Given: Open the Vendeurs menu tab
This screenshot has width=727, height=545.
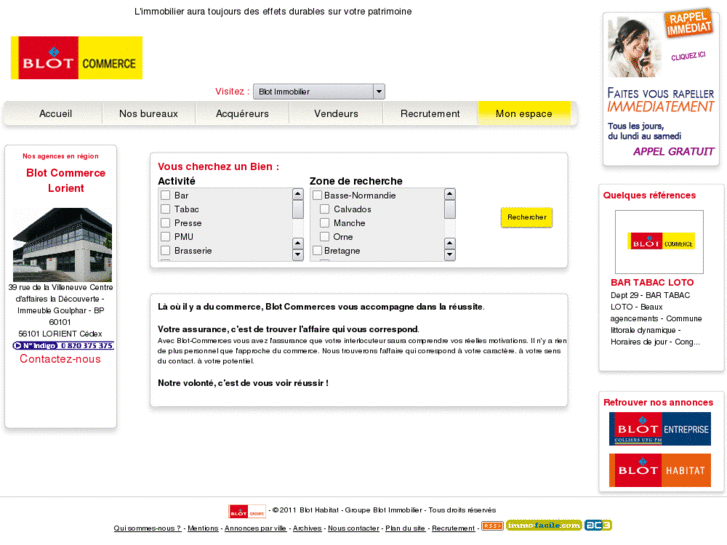Looking at the screenshot, I should pyautogui.click(x=336, y=114).
